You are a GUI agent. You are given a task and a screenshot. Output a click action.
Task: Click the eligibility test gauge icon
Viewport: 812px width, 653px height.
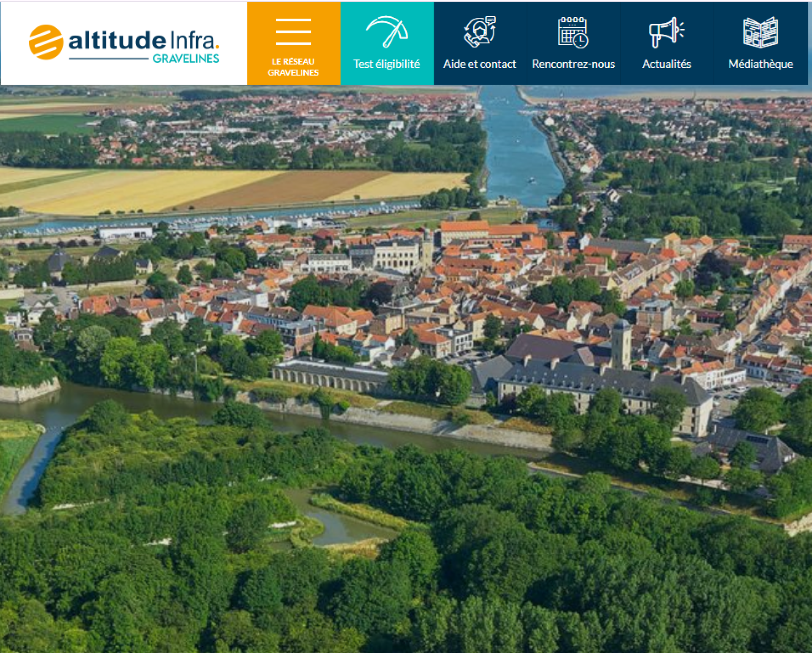(387, 32)
